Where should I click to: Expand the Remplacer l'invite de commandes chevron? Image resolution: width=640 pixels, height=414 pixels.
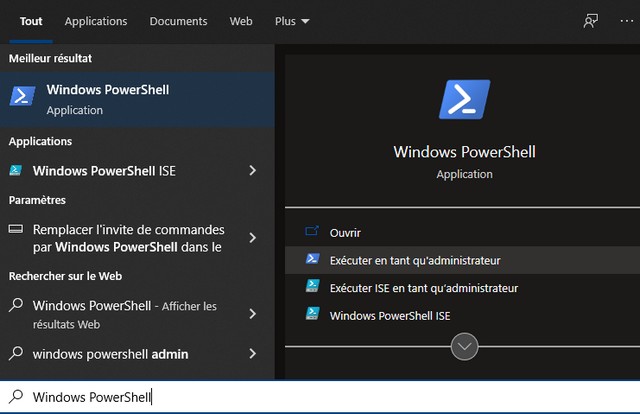pos(253,238)
